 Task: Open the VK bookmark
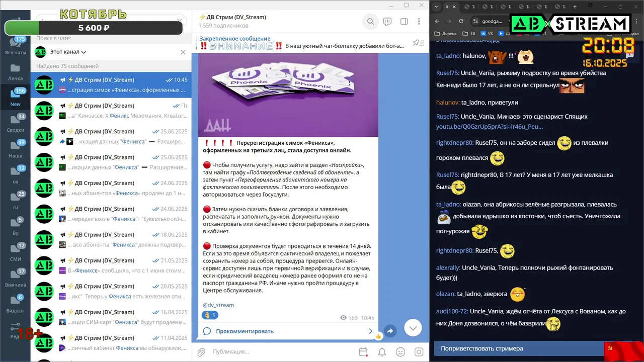pos(487,34)
